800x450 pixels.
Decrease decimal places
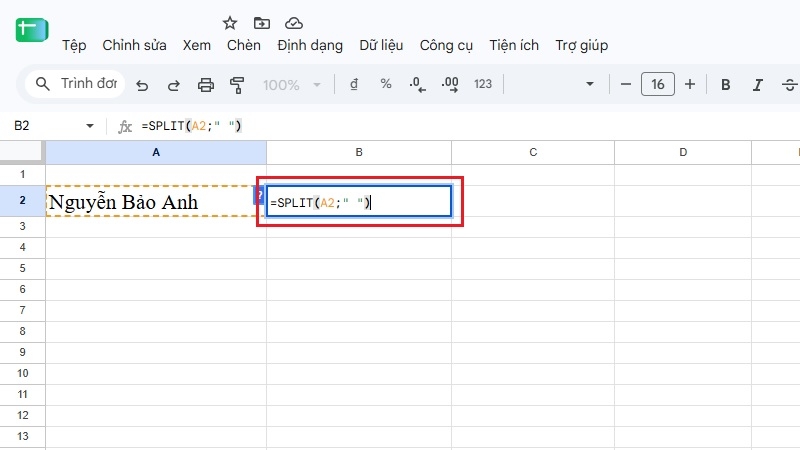pos(417,84)
